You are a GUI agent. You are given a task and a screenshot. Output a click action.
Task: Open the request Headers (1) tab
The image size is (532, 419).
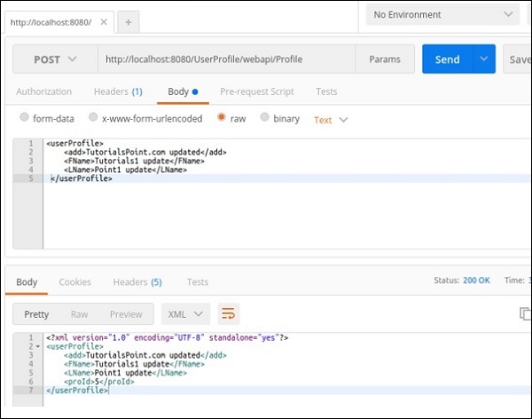click(118, 91)
